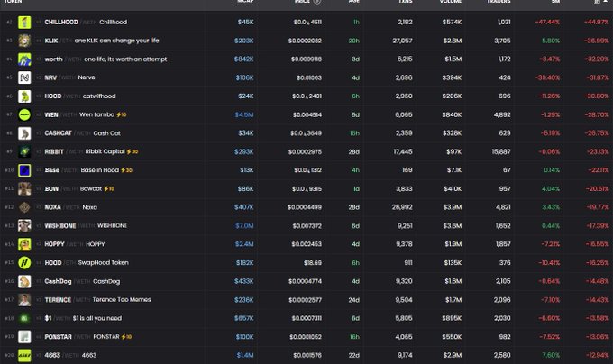Click the 15,887 traders count for RIBBIT
Viewport: 613px width, 364px height.
501,151
